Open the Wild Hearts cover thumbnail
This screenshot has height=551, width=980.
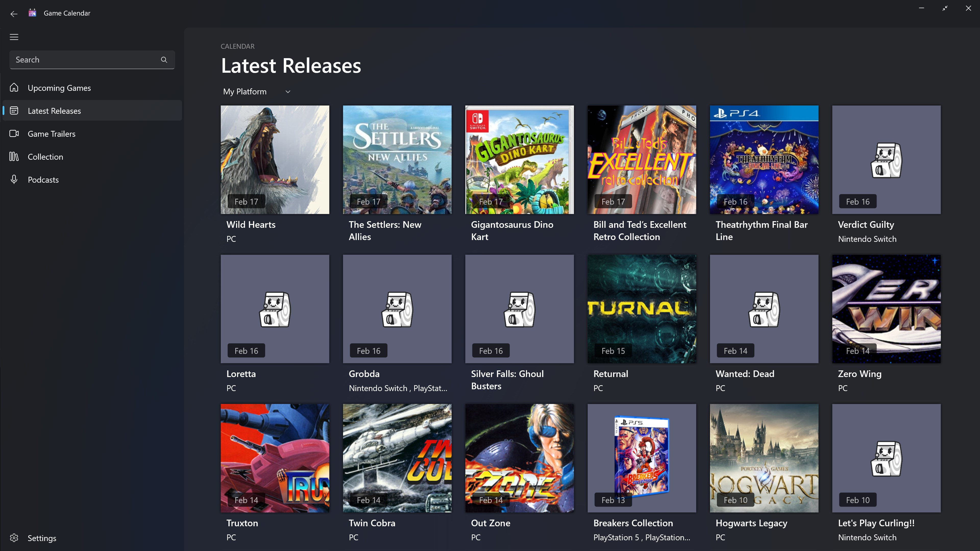275,159
